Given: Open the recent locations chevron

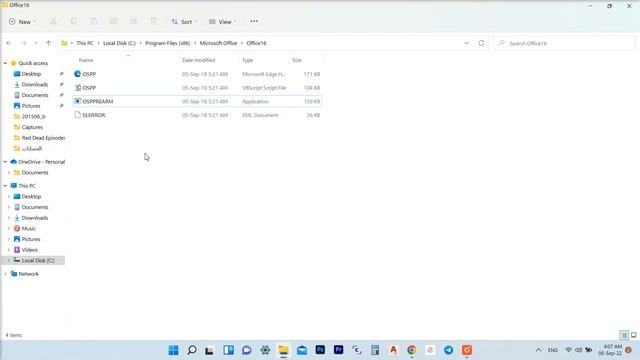Looking at the screenshot, I should (36, 43).
